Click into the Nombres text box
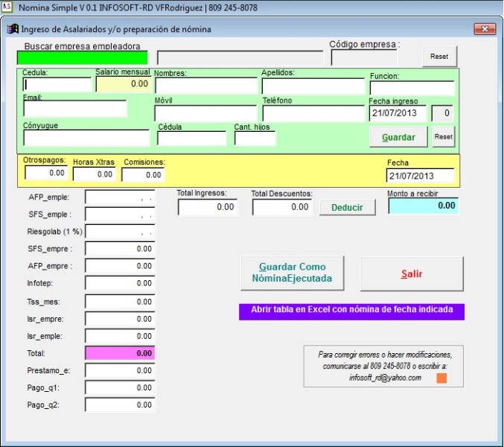The width and height of the screenshot is (504, 447). pyautogui.click(x=205, y=86)
